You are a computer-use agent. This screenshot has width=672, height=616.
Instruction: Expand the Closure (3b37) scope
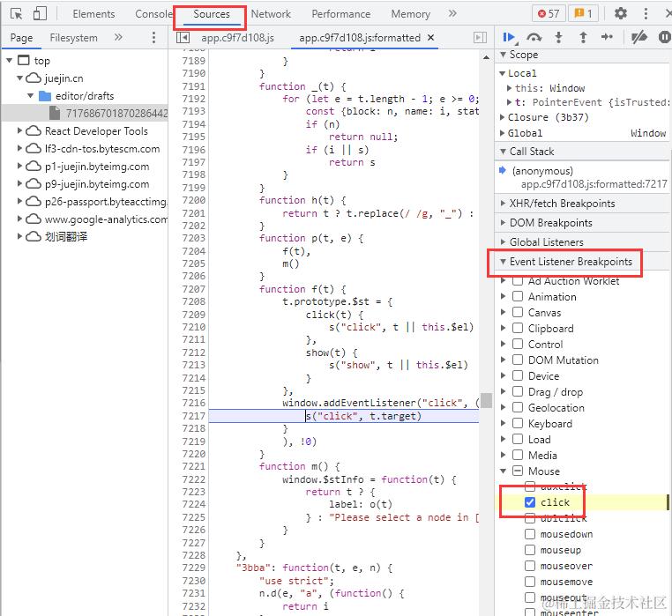pos(503,117)
